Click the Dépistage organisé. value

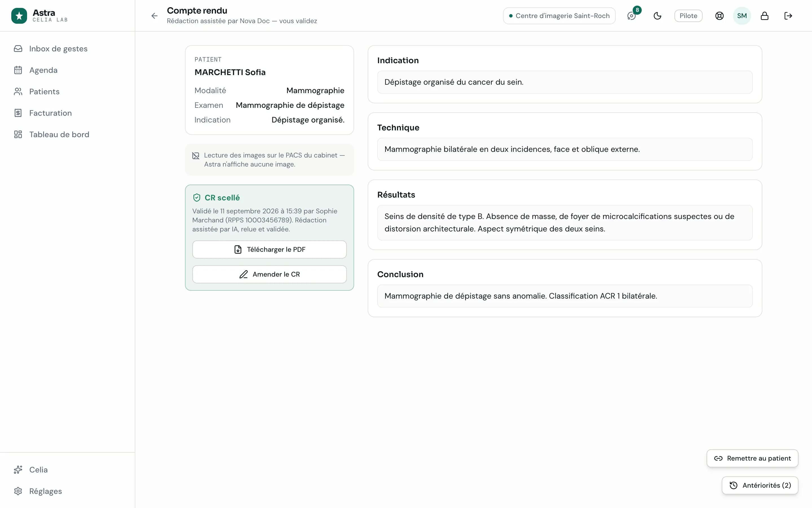click(308, 120)
